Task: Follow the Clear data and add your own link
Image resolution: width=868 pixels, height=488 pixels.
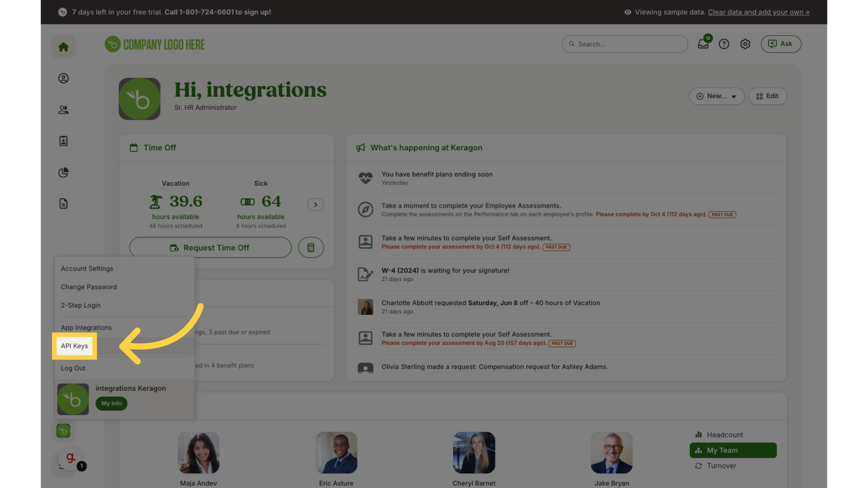Action: (x=759, y=12)
